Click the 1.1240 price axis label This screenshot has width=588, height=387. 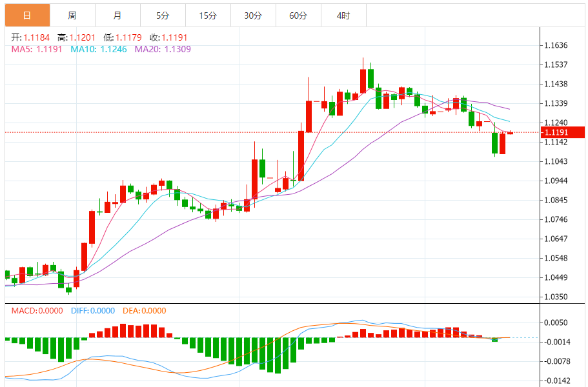556,123
